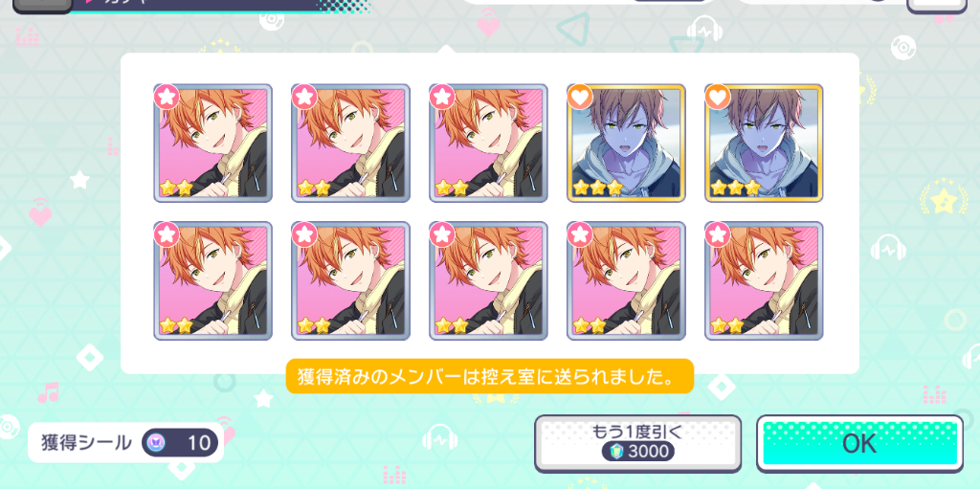
Task: Select fourth card in bottom row
Action: pos(626,280)
